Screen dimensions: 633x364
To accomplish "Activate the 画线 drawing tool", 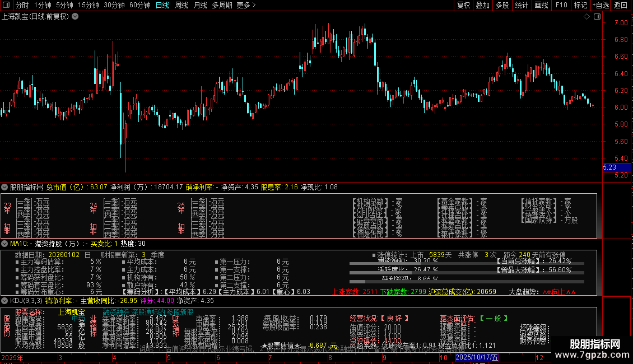I will 541,5.
